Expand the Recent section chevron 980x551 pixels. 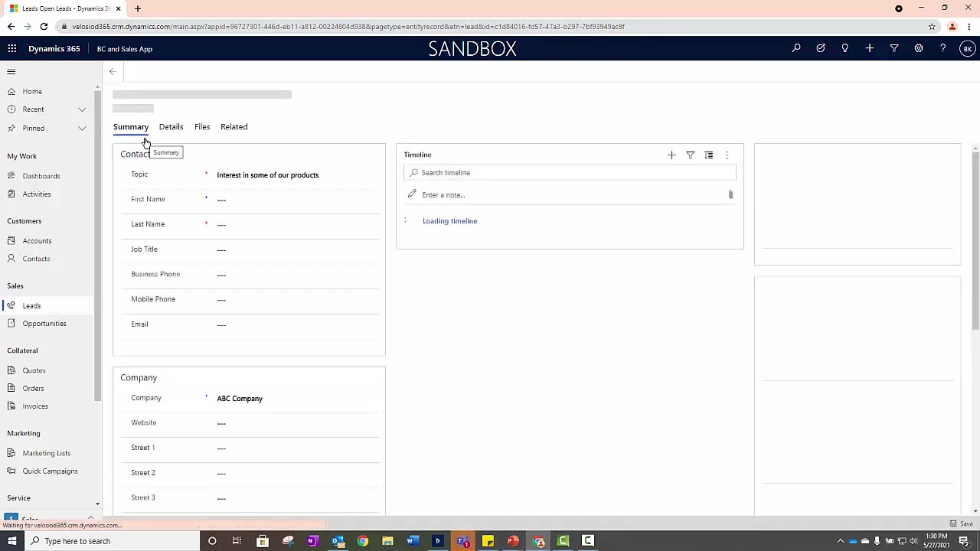82,109
